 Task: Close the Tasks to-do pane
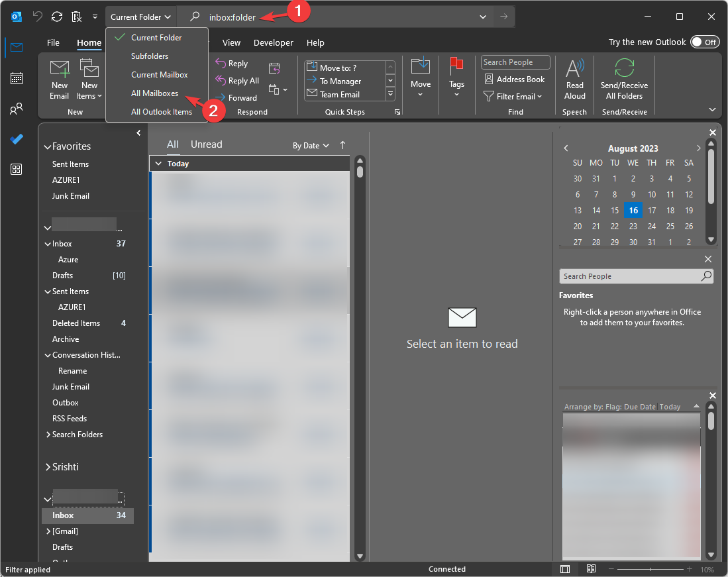point(713,395)
